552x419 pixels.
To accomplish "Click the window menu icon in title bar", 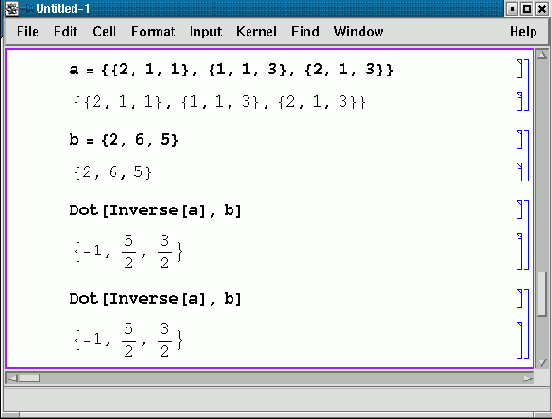I will pos(11,9).
